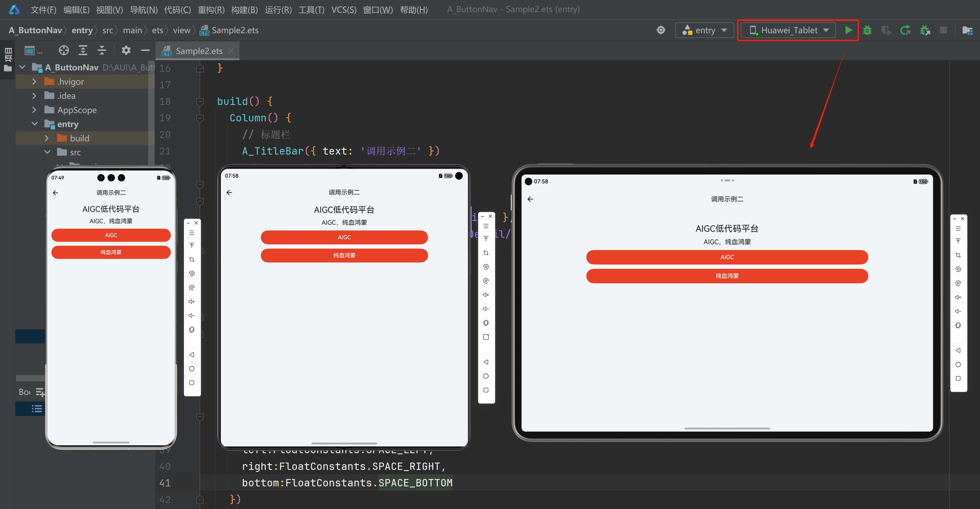Expand the AppScope folder
This screenshot has height=509, width=980.
click(34, 110)
